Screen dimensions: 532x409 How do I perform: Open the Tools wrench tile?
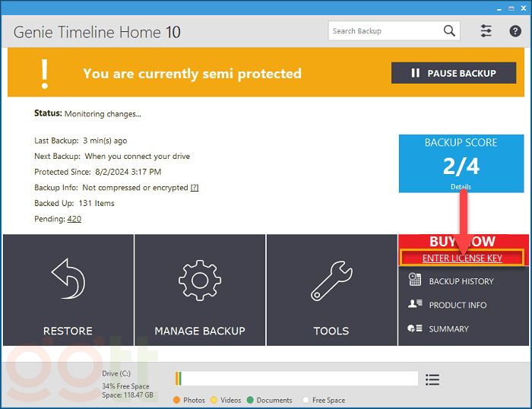tap(331, 290)
